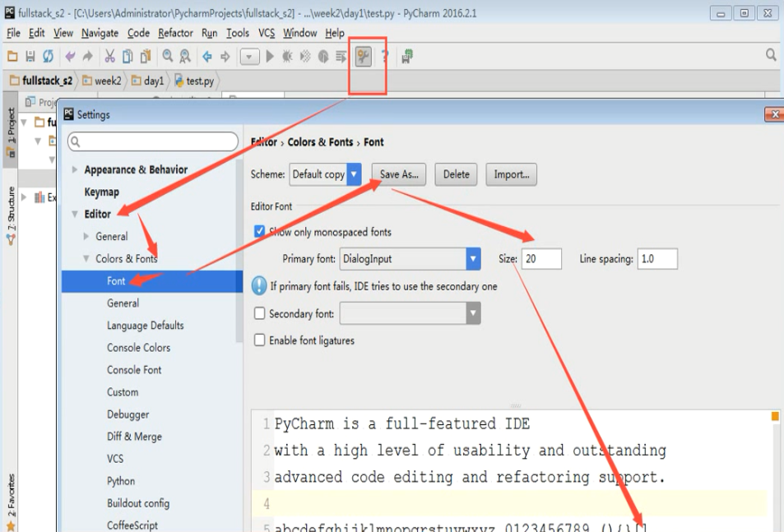Click the Search Everywhere magnifier icon

(771, 54)
